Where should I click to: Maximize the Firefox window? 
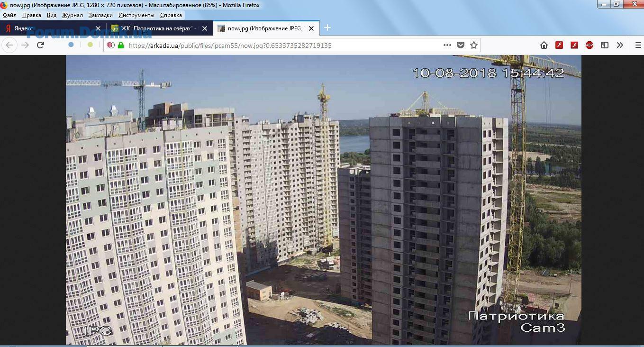(617, 4)
